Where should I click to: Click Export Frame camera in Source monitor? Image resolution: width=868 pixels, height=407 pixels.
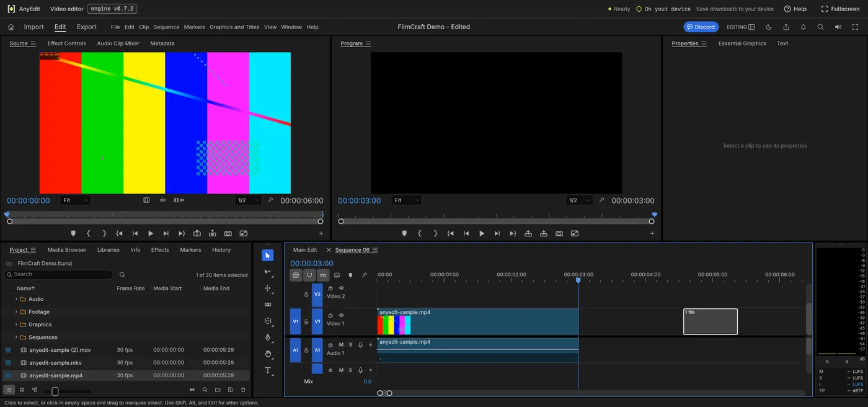coord(228,233)
